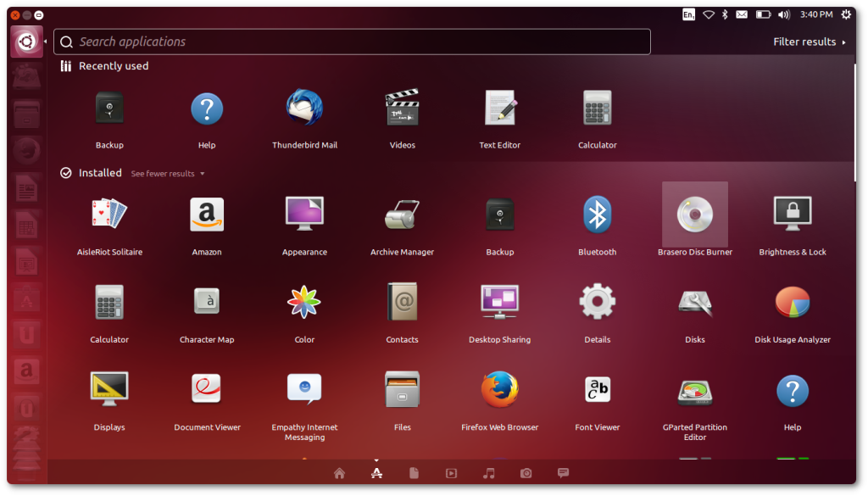Switch to the Photos lens
Screen dimensions: 868x496
526,473
